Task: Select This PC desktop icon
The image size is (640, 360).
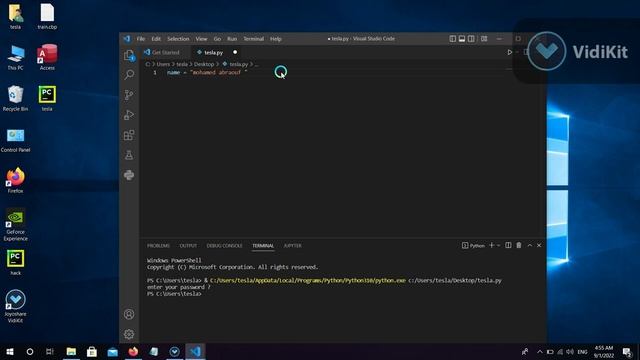Action: [16, 58]
